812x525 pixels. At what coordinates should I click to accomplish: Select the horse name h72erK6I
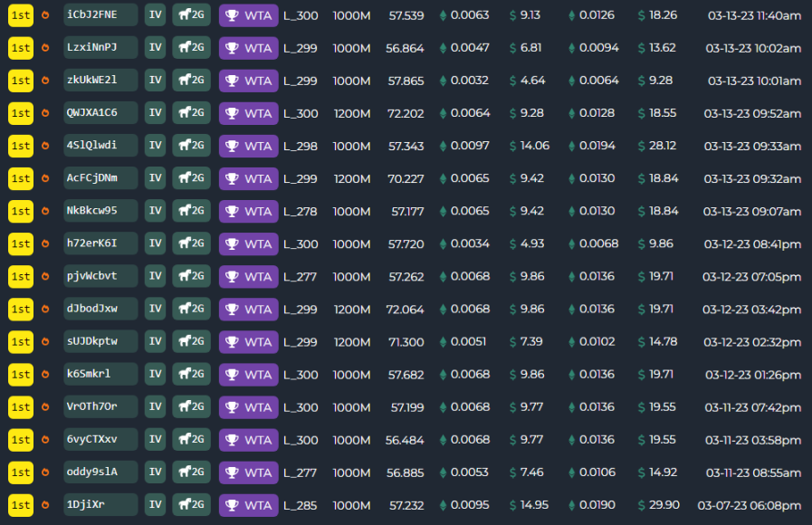pos(99,243)
